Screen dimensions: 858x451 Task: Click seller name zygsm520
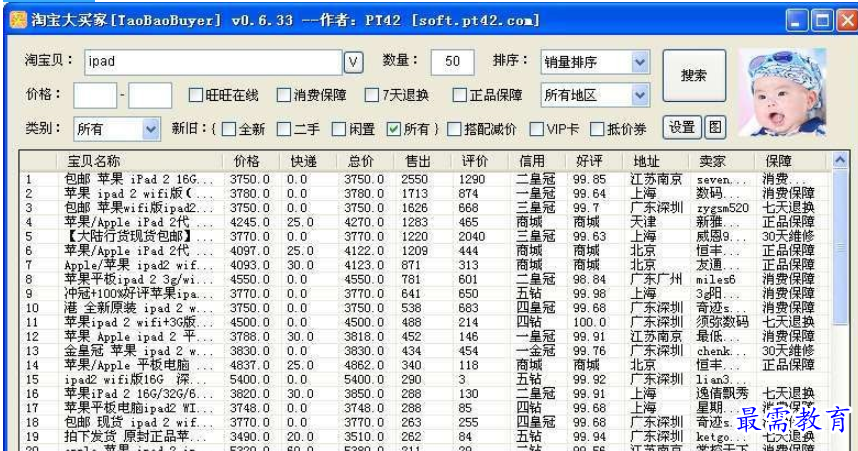click(722, 208)
